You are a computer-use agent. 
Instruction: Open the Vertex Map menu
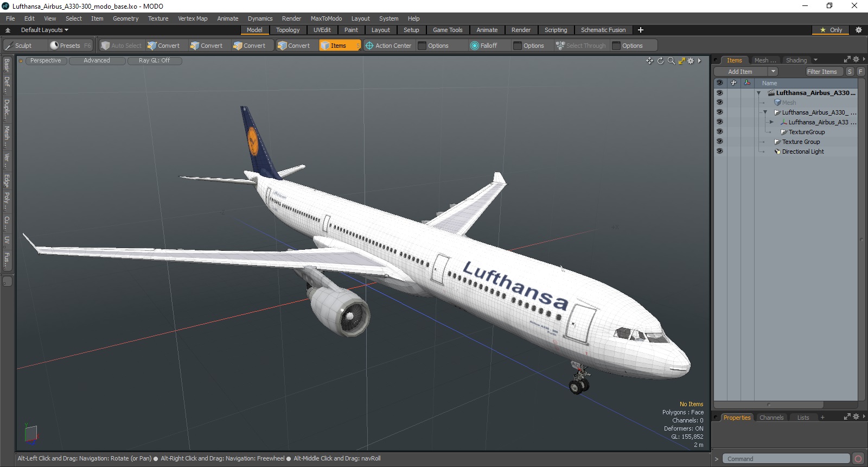tap(193, 18)
